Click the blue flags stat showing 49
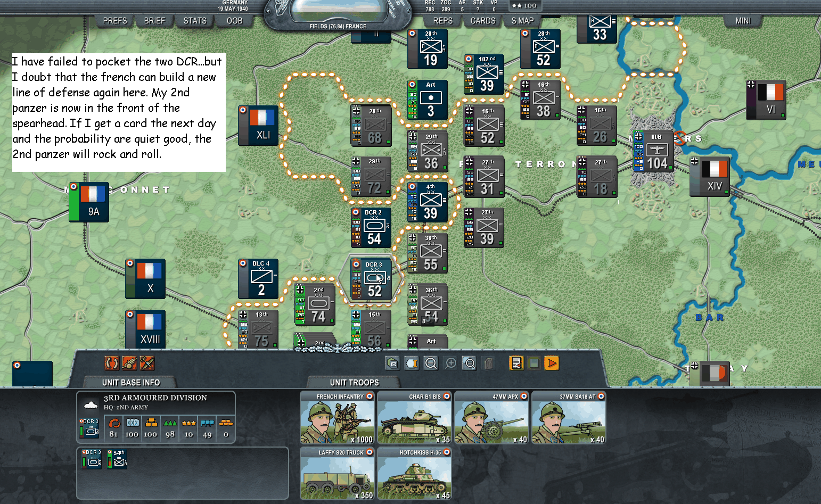The height and width of the screenshot is (504, 821). coord(207,423)
